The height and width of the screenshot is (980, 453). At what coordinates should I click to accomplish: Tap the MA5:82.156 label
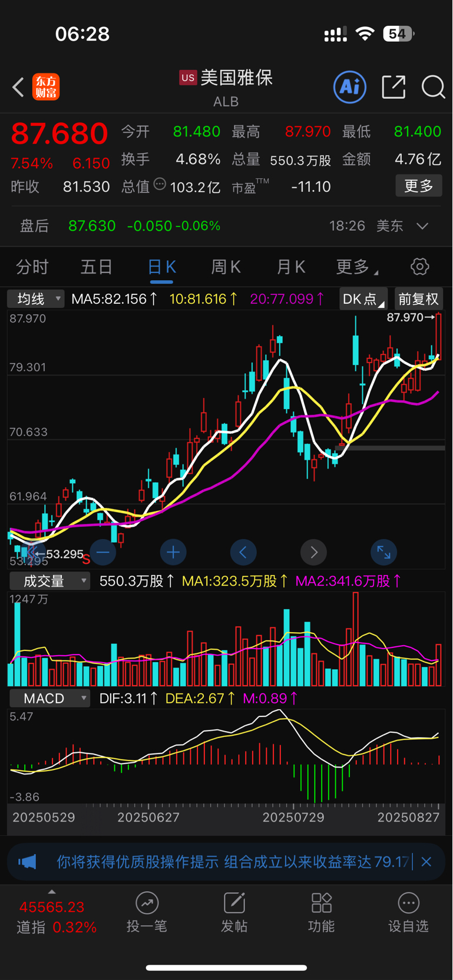[114, 299]
